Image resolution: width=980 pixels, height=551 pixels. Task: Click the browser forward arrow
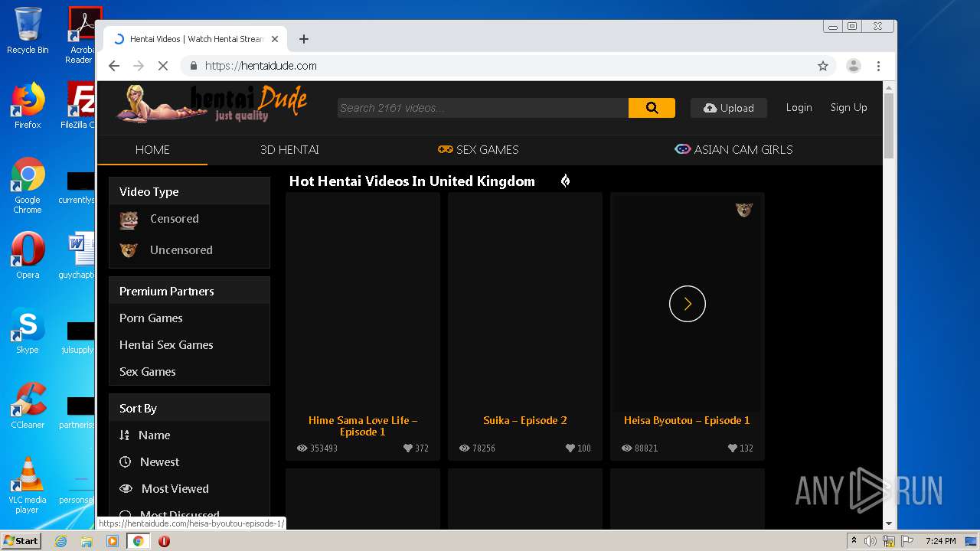(139, 66)
